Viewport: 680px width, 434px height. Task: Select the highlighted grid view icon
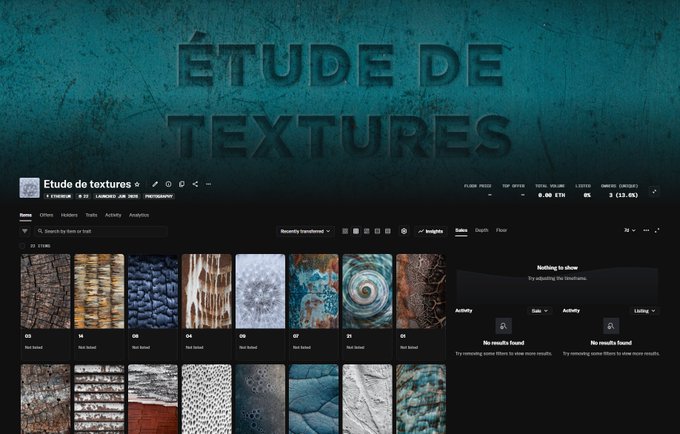click(x=356, y=231)
